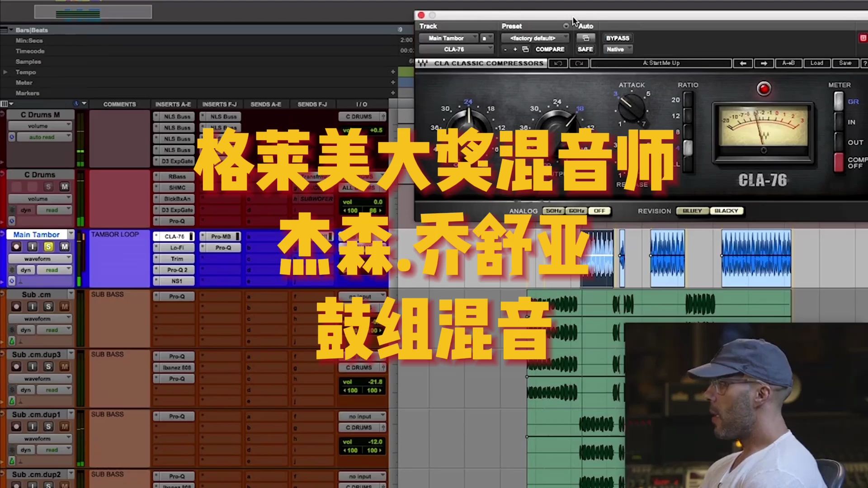
Task: Open insert position 'a' dropdown
Action: coord(486,38)
